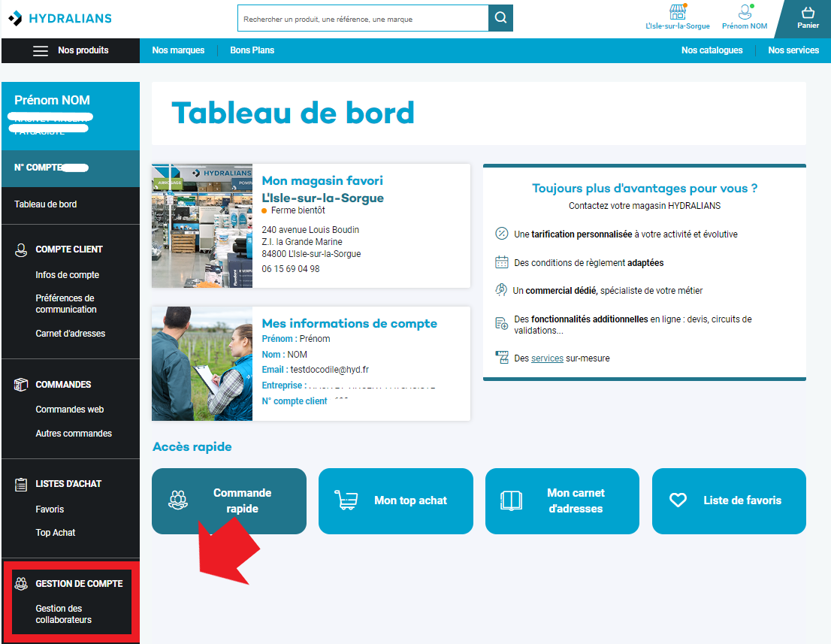Click the ruler icon beside services sur-mesure
The image size is (831, 644).
coord(501,357)
